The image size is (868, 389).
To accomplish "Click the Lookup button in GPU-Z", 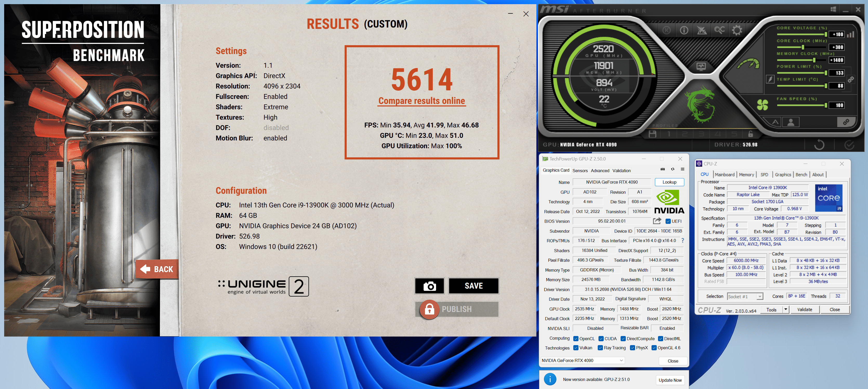I will click(669, 182).
